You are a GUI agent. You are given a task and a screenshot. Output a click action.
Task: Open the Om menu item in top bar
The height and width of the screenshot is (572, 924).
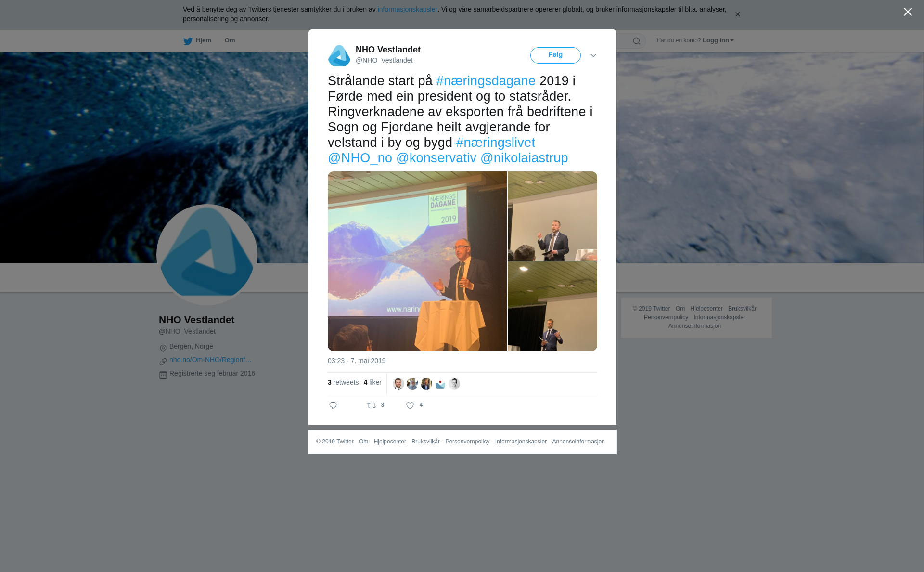click(x=230, y=40)
